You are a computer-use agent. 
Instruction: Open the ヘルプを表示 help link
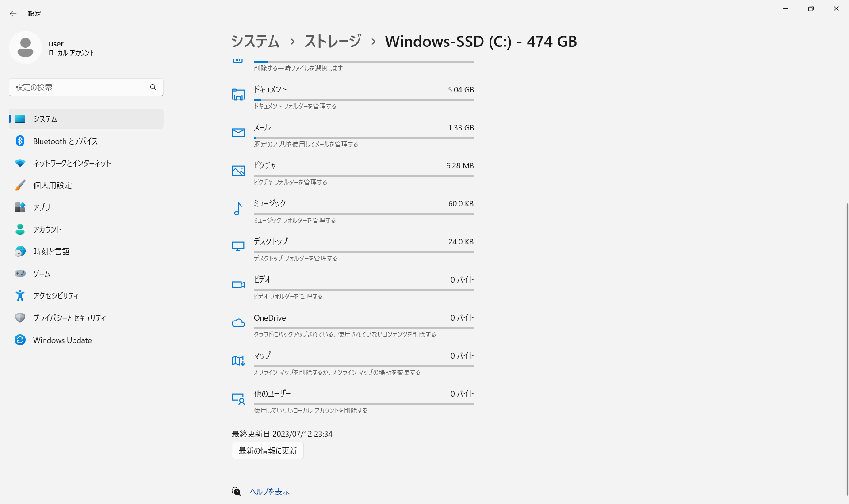click(x=270, y=492)
